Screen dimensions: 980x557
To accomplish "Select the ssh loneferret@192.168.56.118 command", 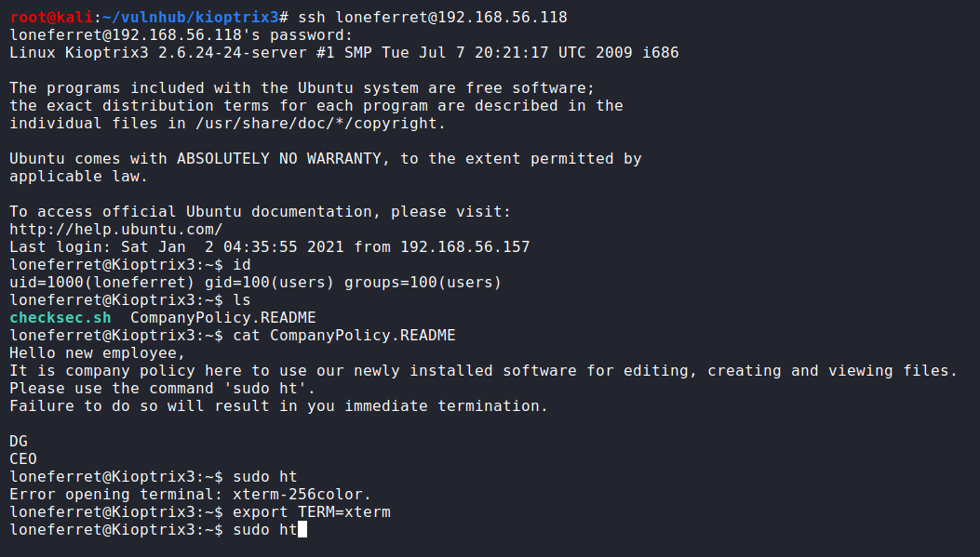I will tap(433, 18).
